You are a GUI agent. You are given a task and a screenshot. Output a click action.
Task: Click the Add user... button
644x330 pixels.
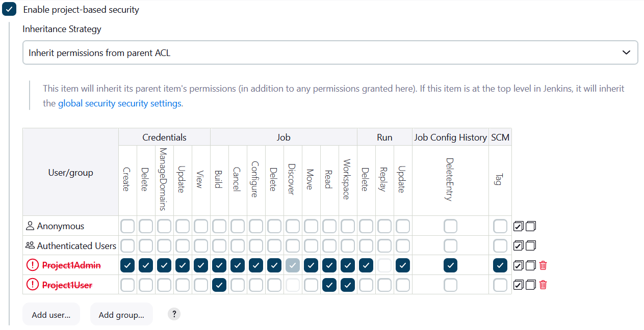[x=50, y=314]
